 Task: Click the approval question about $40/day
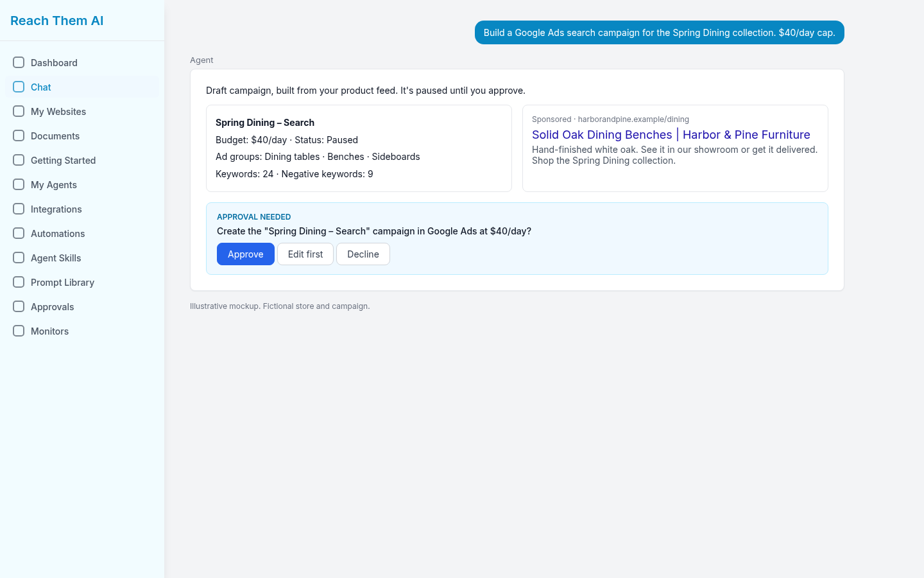click(374, 231)
